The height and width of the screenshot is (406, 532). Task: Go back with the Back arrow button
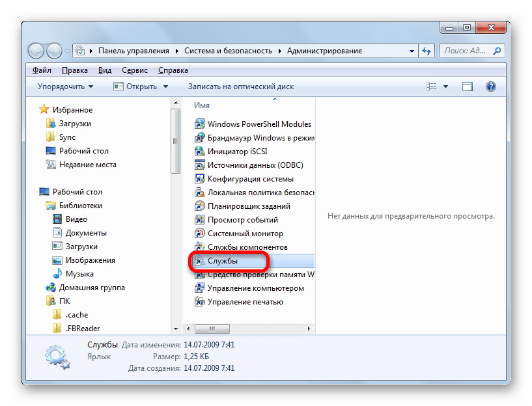[x=36, y=51]
